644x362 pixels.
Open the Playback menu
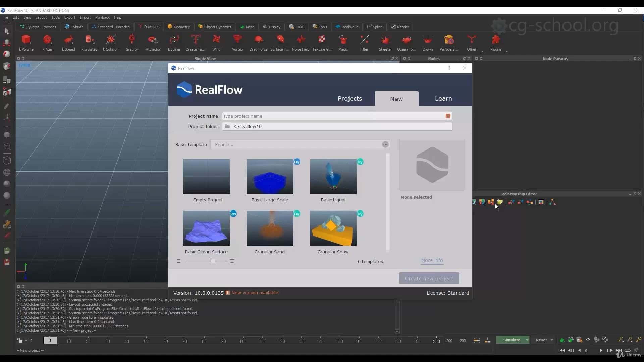click(102, 17)
